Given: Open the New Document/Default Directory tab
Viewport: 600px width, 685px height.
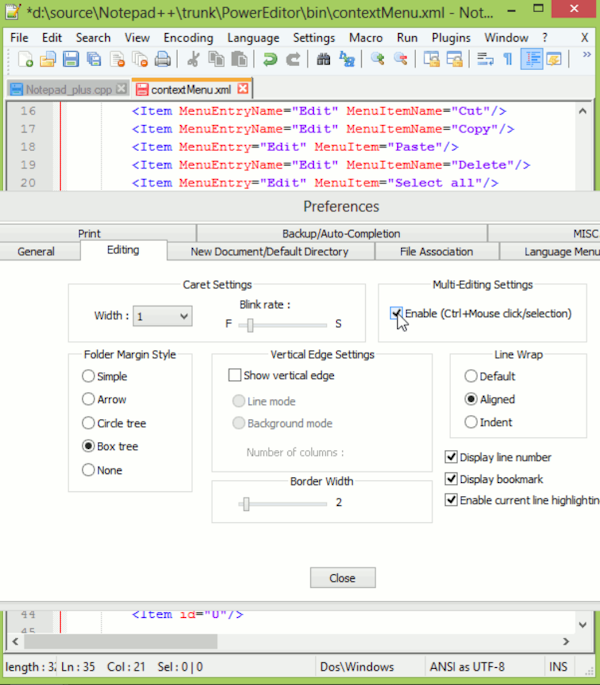Looking at the screenshot, I should (270, 252).
